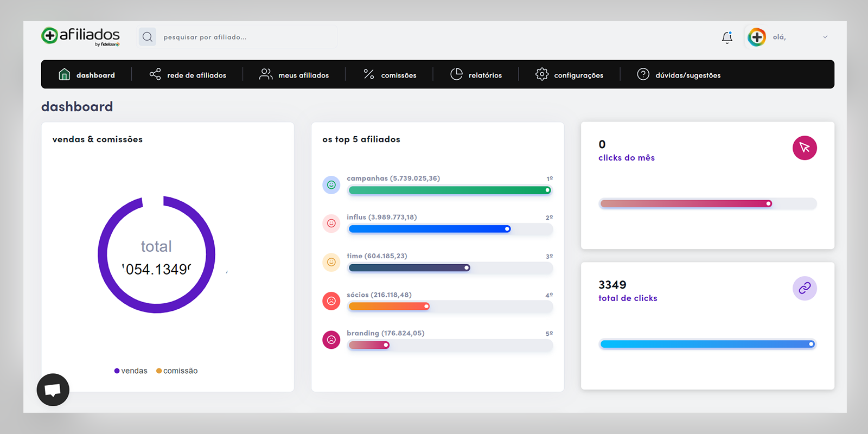The image size is (868, 434).
Task: Click the olá greeting text
Action: click(x=779, y=37)
